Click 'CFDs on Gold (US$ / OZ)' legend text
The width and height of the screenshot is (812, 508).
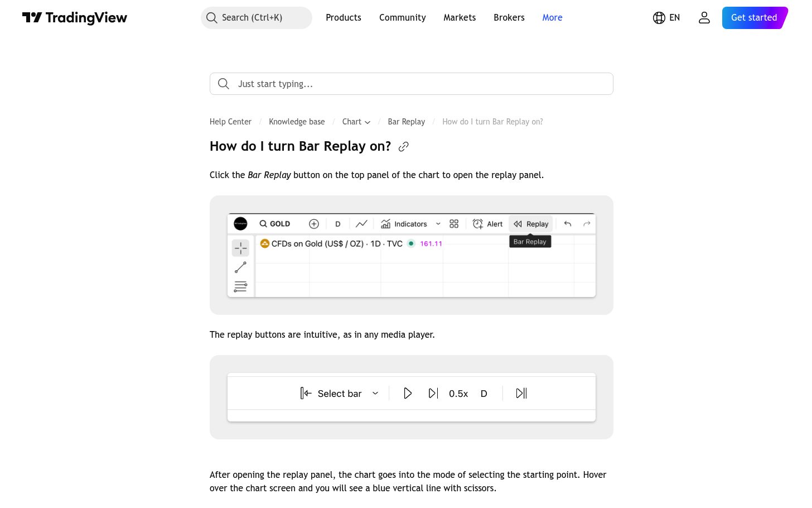point(317,244)
